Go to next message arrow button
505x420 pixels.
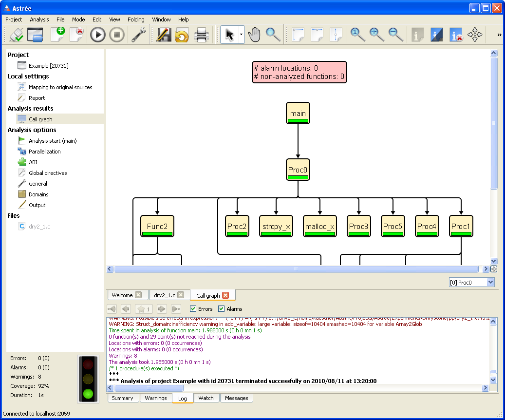(x=162, y=309)
